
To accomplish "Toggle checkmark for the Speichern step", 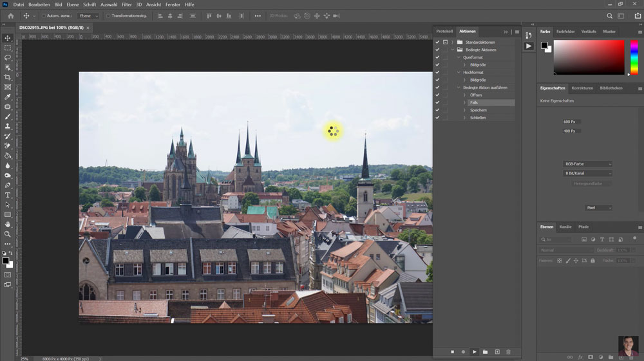I will coord(437,110).
